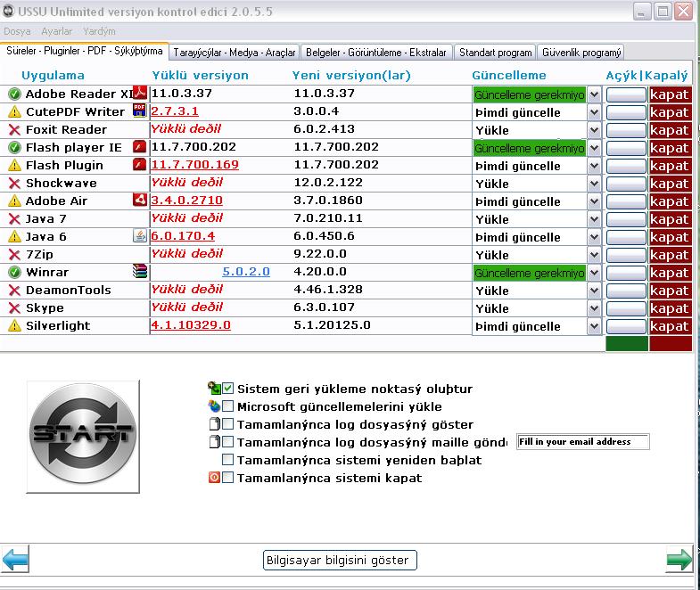Click 'Bilgisayar bilgisini göster' button
The height and width of the screenshot is (590, 700).
point(339,560)
